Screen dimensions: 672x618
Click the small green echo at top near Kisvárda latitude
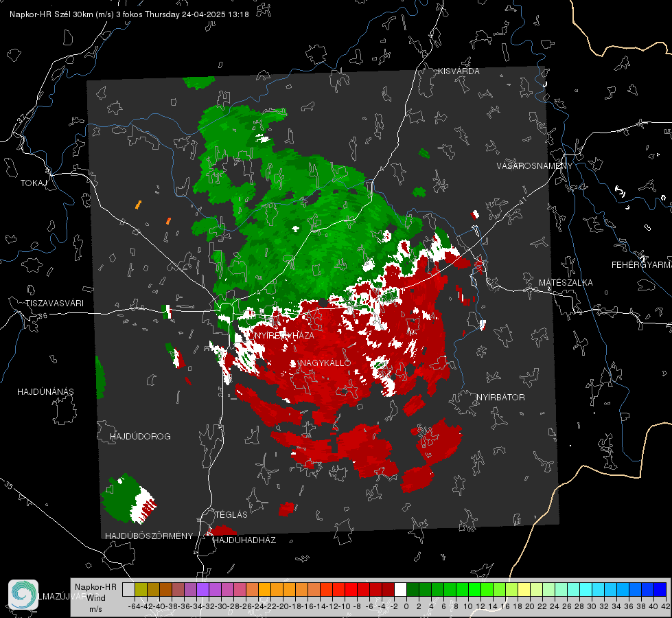point(198,82)
